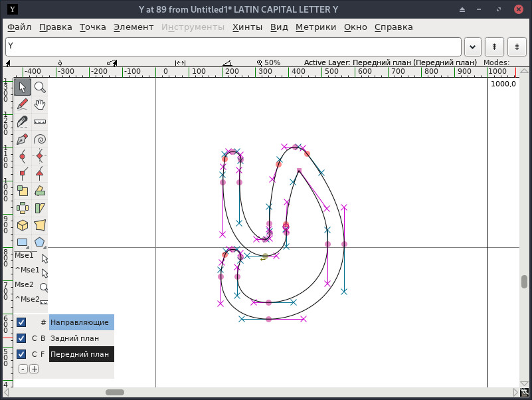Pick the 3D Rotate cube tool
This screenshot has width=532, height=400.
(x=23, y=225)
